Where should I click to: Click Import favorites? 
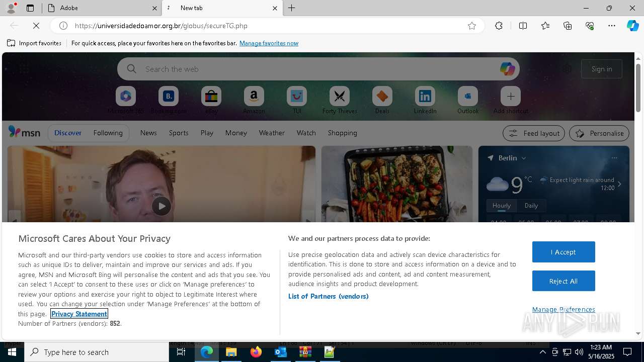(x=34, y=43)
